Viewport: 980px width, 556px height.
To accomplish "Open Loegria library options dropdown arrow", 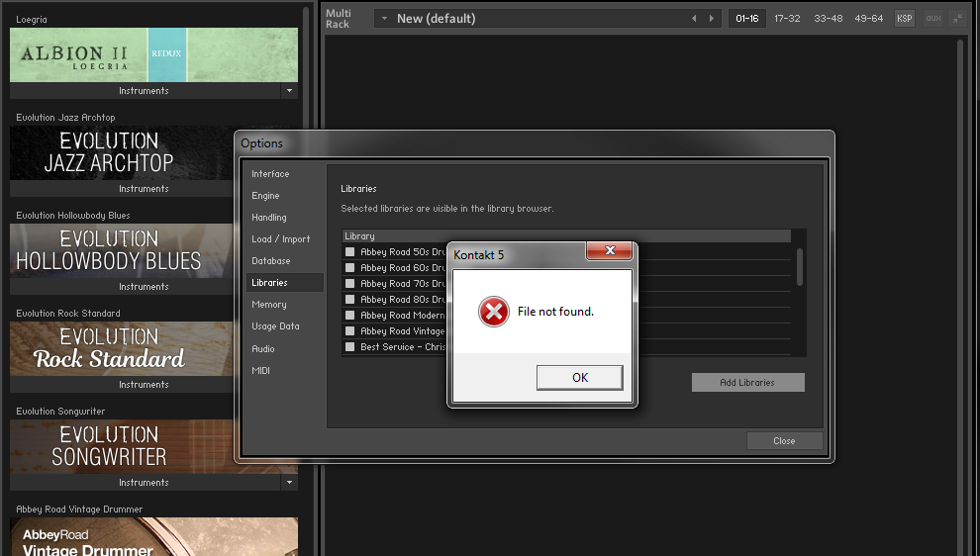I will (289, 91).
